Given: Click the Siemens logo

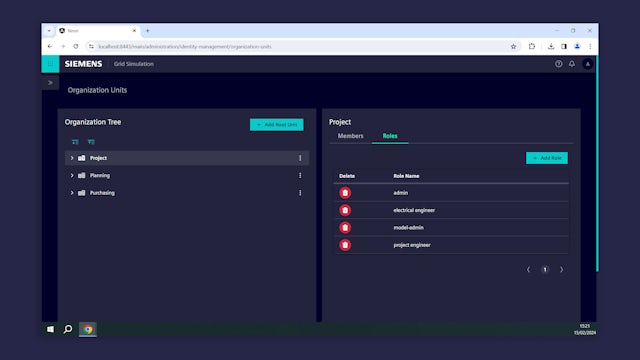Looking at the screenshot, I should pos(83,64).
